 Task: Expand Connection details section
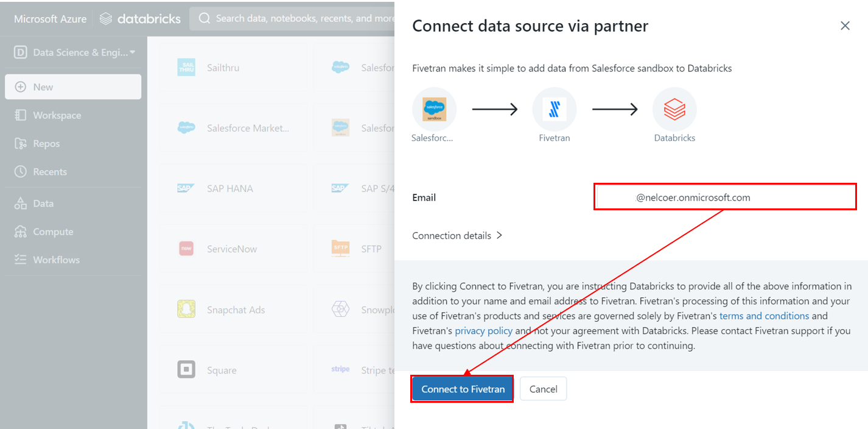[x=457, y=235]
